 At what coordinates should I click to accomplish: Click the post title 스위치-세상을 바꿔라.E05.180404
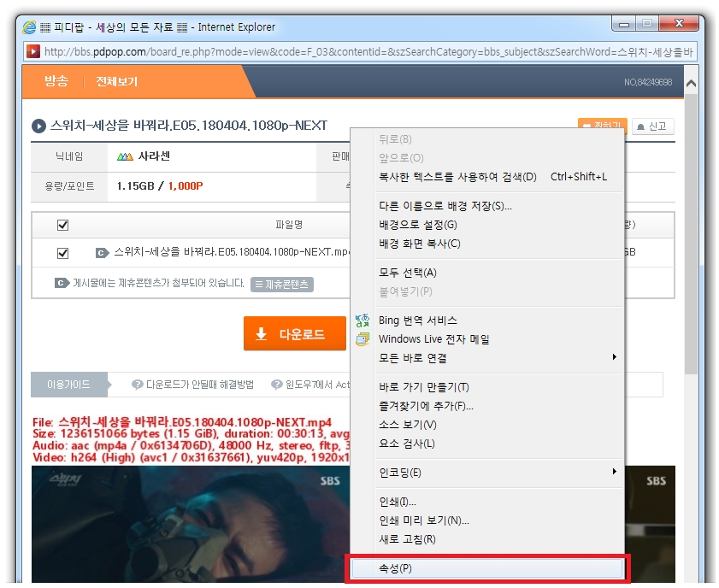pos(188,126)
